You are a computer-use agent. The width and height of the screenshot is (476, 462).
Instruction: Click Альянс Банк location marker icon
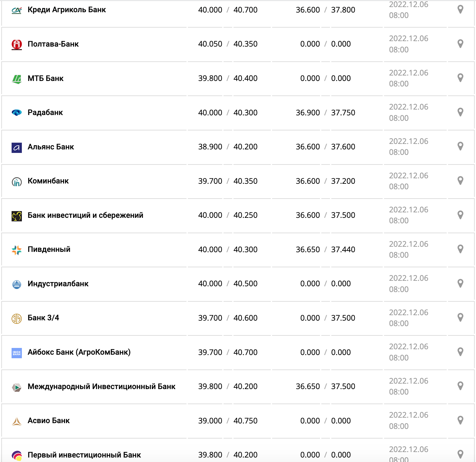460,146
